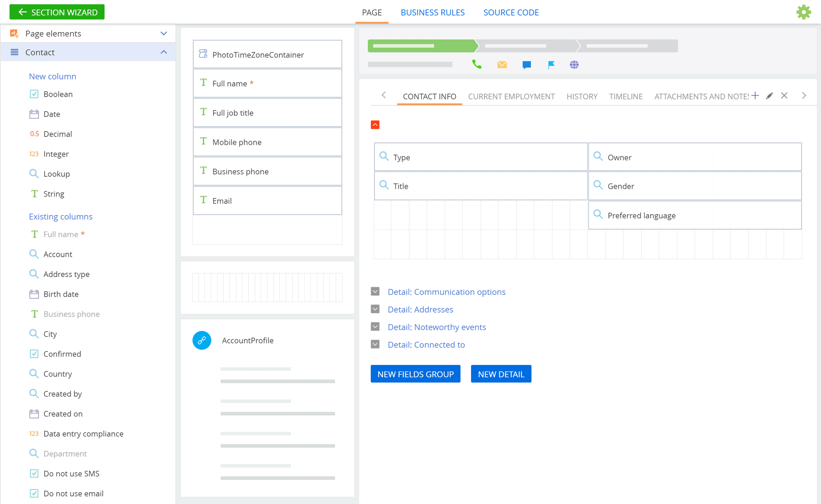Select the globe icon in communication panel
The width and height of the screenshot is (821, 504).
pos(574,64)
